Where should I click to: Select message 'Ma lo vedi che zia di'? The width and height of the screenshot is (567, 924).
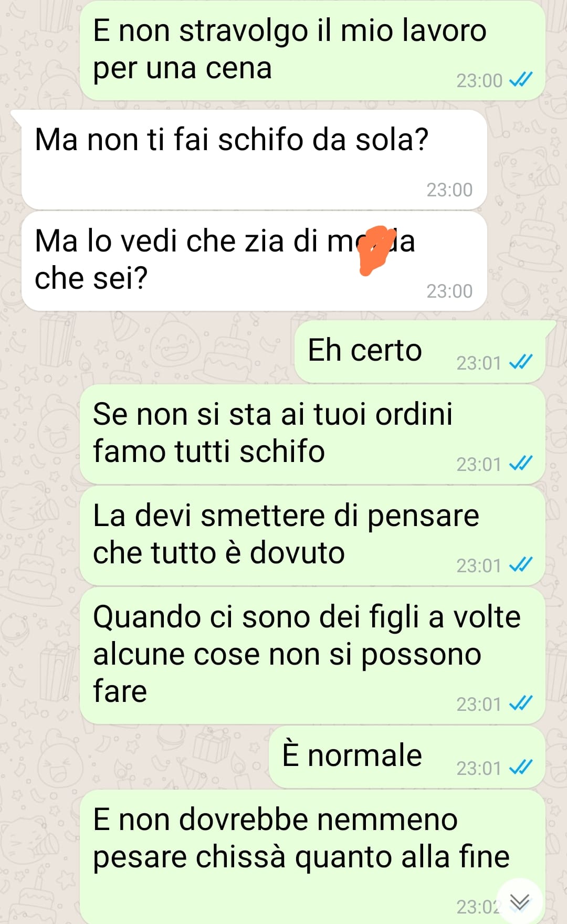pyautogui.click(x=254, y=261)
